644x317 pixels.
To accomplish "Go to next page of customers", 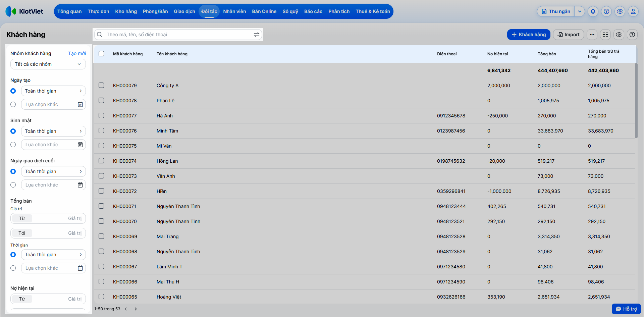I will coord(136,309).
